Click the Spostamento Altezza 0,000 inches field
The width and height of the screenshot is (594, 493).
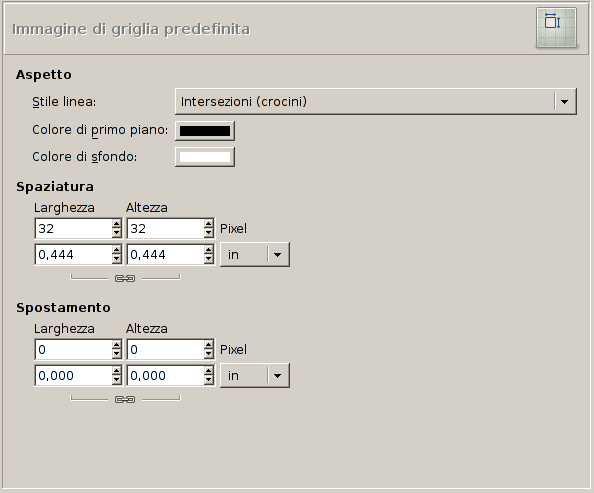165,376
